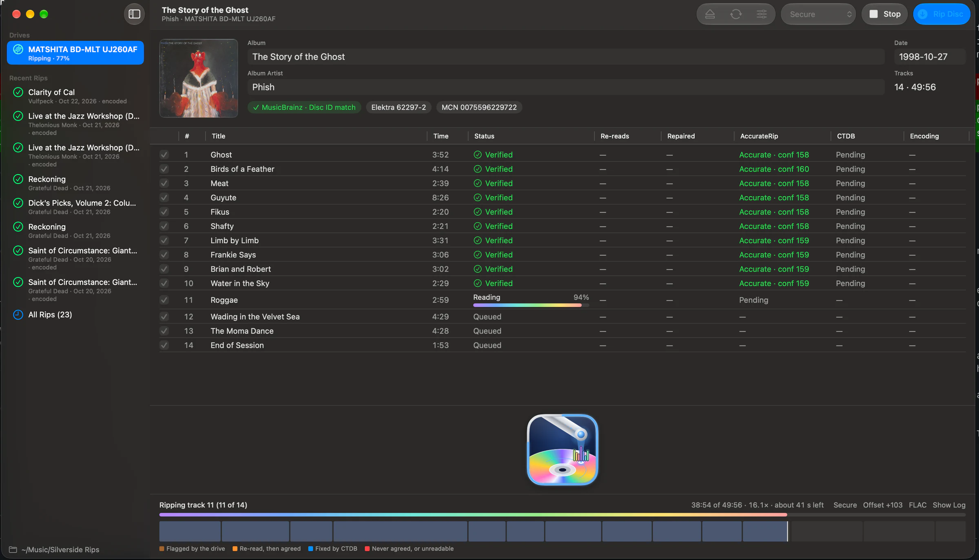Toggle checkbox for The Moma Dance
This screenshot has height=560, width=979.
pos(164,331)
